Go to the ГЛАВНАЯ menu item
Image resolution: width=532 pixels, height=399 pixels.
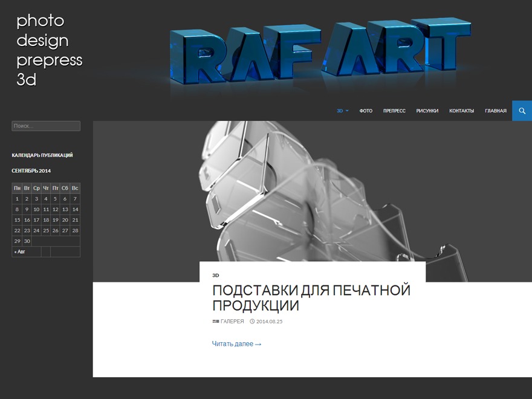[496, 111]
